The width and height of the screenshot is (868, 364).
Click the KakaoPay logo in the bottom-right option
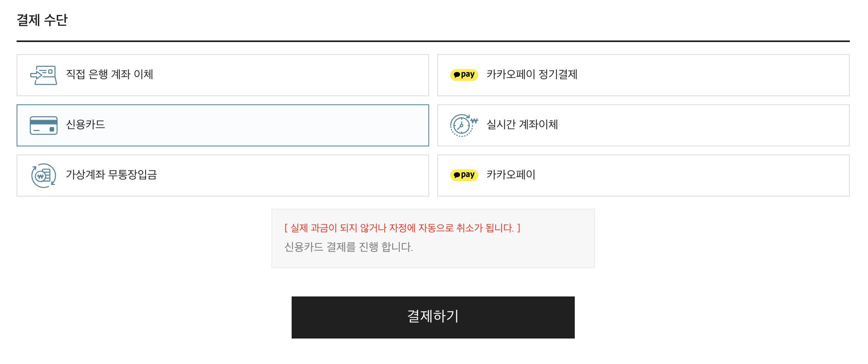click(x=464, y=175)
